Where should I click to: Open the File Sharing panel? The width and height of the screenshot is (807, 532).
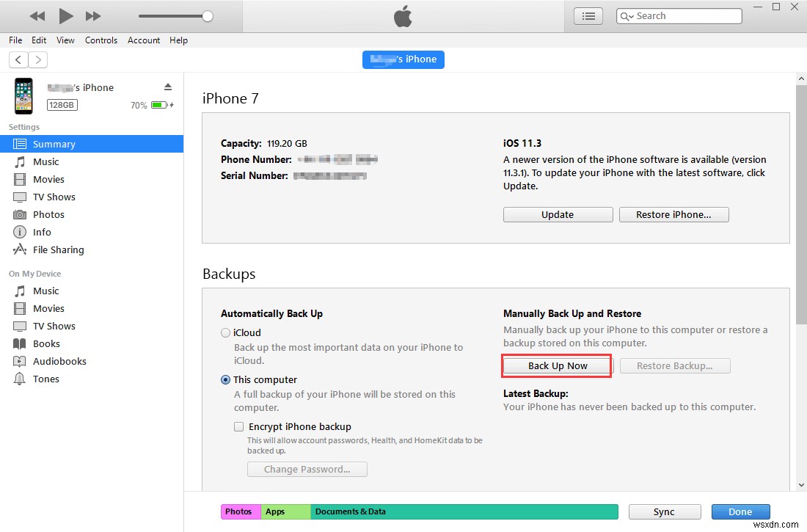point(56,249)
